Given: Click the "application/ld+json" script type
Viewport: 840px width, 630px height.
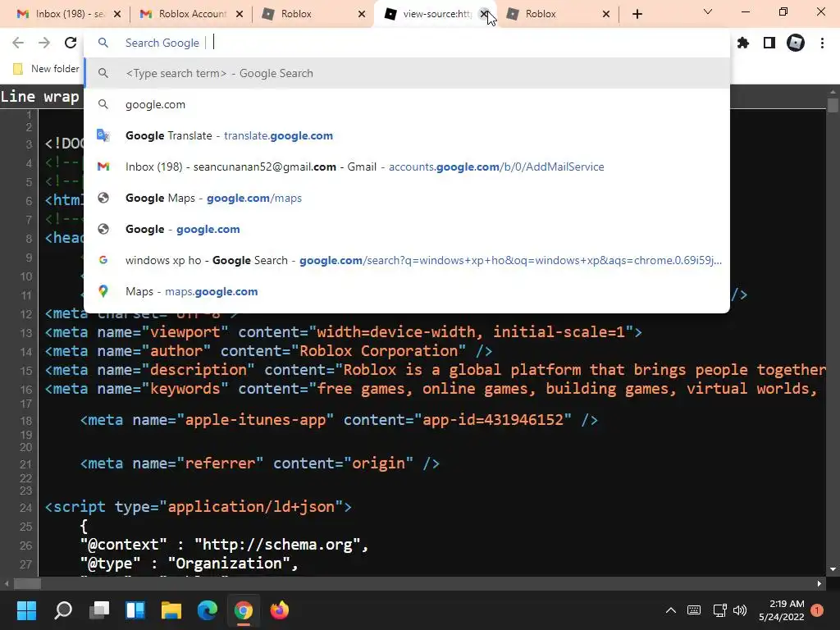Looking at the screenshot, I should click(251, 507).
